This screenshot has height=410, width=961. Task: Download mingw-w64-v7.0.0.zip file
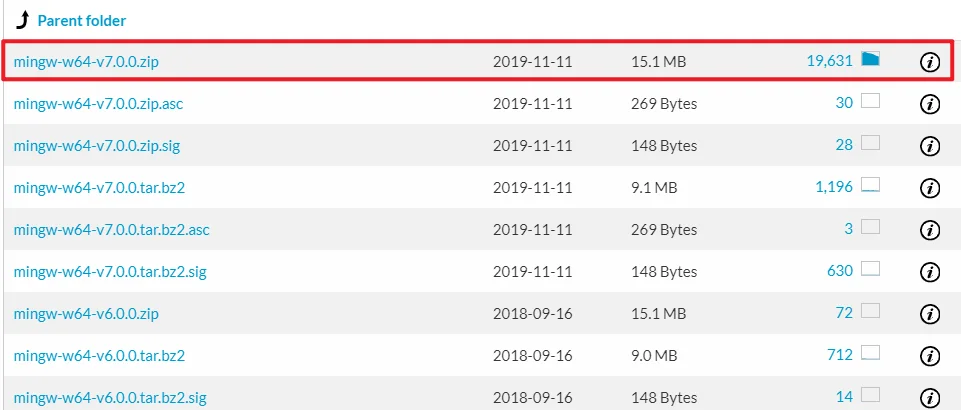click(86, 62)
